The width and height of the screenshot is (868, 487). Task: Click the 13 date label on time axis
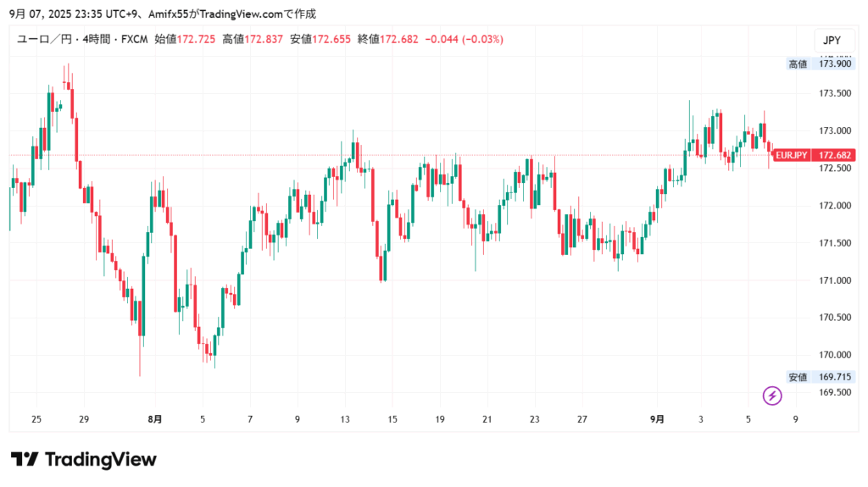point(345,419)
